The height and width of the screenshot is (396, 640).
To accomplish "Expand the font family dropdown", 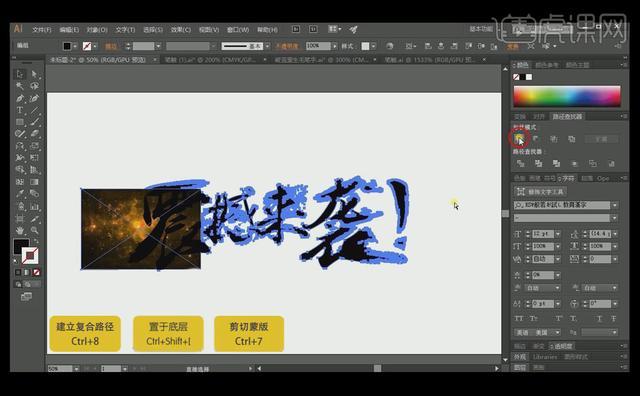I will pos(615,205).
